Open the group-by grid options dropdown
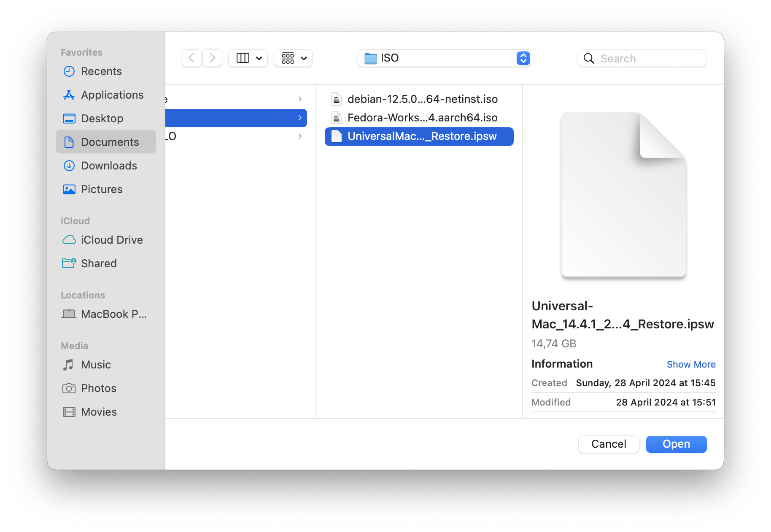This screenshot has height=532, width=771. (x=293, y=58)
